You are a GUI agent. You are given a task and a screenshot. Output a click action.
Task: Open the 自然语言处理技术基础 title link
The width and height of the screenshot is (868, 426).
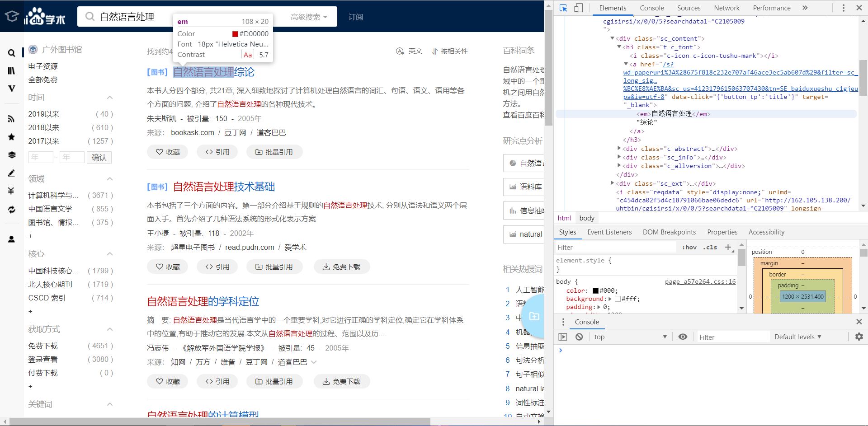pos(224,187)
